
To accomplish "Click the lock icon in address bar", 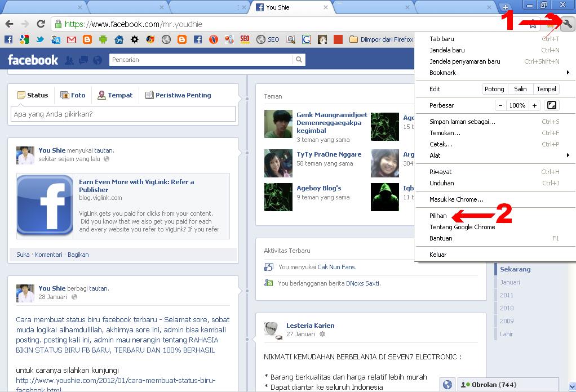I will (58, 24).
